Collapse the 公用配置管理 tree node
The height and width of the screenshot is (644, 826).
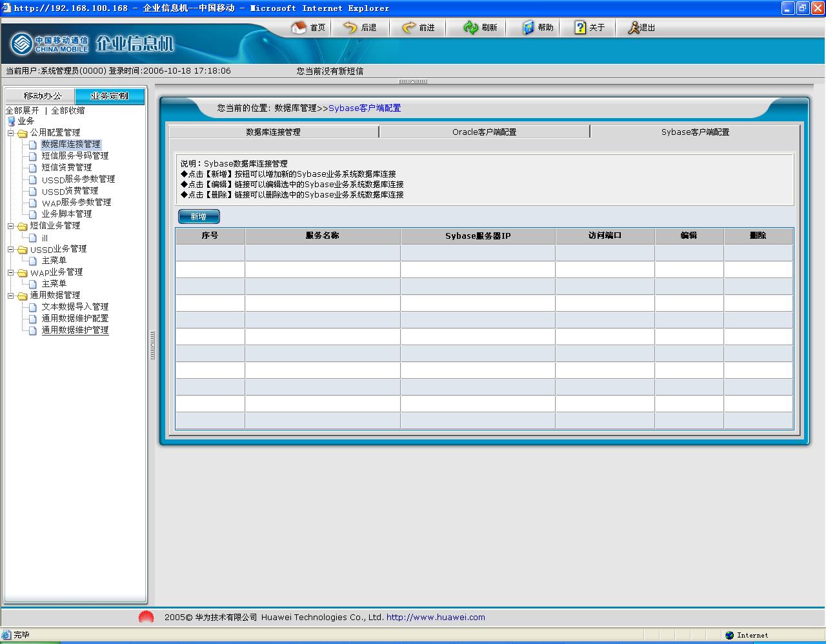10,133
